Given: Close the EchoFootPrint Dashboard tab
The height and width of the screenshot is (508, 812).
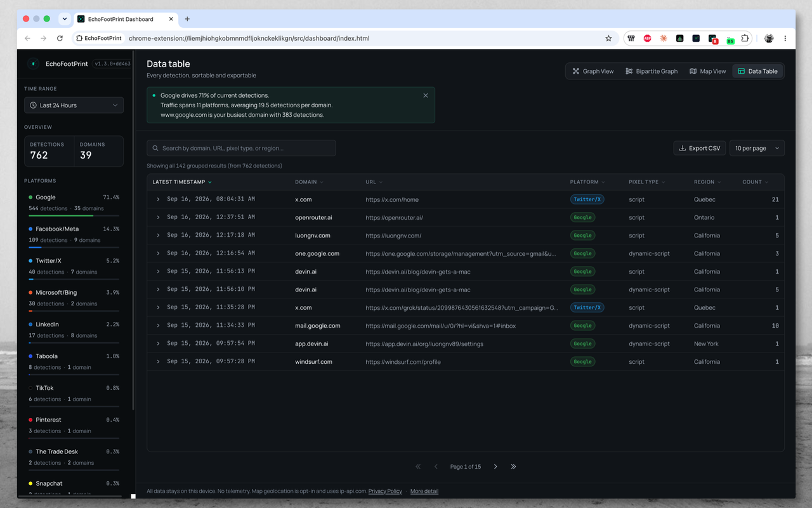Looking at the screenshot, I should point(171,19).
